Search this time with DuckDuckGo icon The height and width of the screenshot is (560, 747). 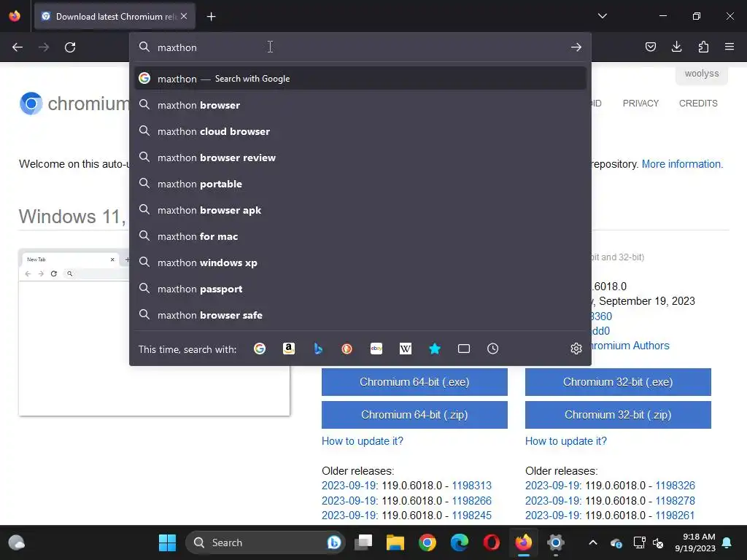pos(347,349)
